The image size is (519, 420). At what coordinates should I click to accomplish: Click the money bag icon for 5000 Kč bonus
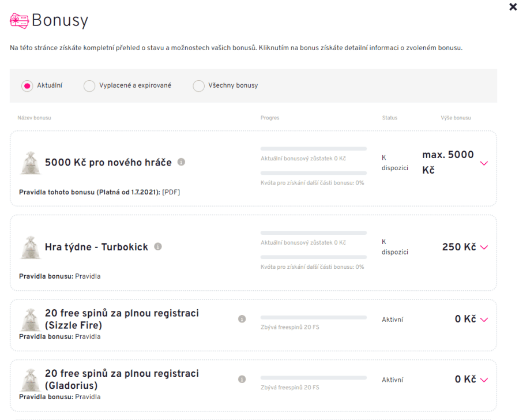[30, 162]
